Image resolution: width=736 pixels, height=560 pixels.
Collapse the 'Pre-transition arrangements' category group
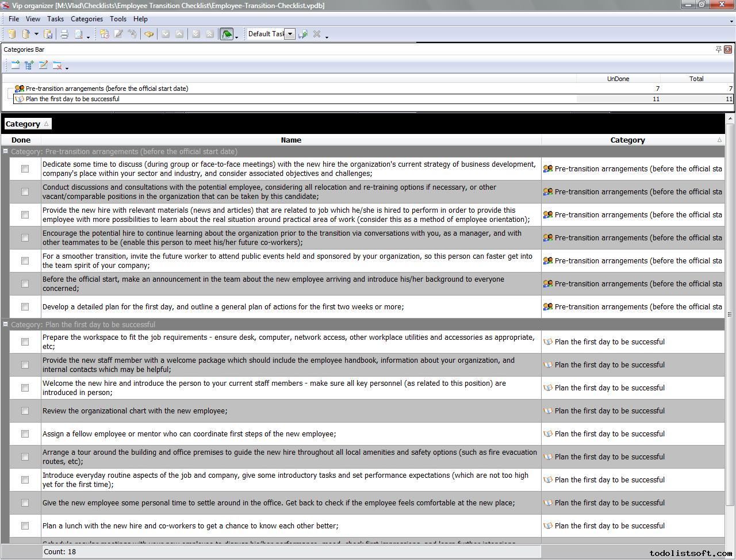click(6, 152)
